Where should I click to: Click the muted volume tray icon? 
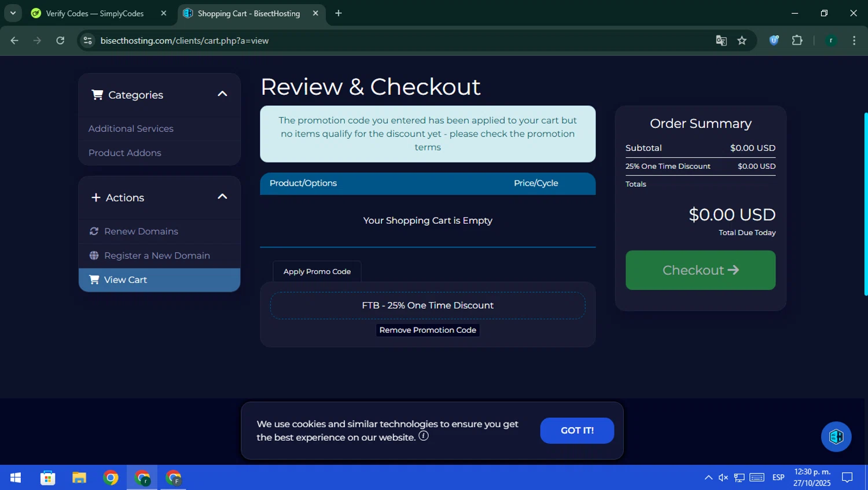point(723,478)
